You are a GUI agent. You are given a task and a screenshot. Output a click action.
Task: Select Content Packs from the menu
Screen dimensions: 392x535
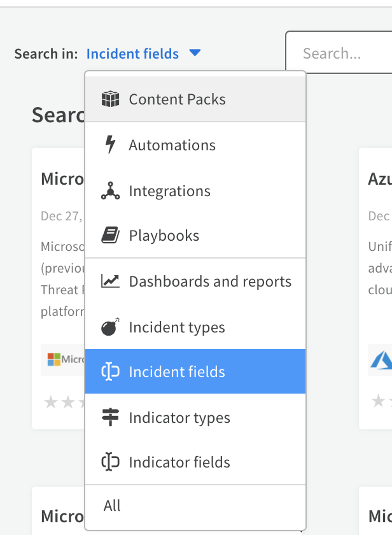tap(177, 99)
